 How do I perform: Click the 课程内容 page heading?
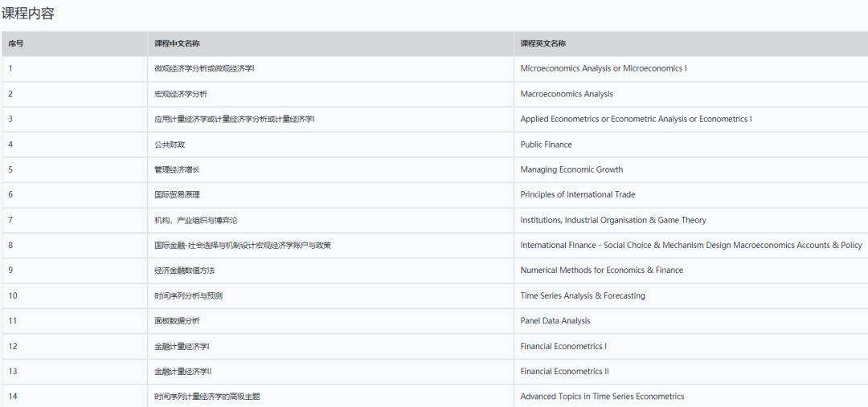click(x=28, y=14)
